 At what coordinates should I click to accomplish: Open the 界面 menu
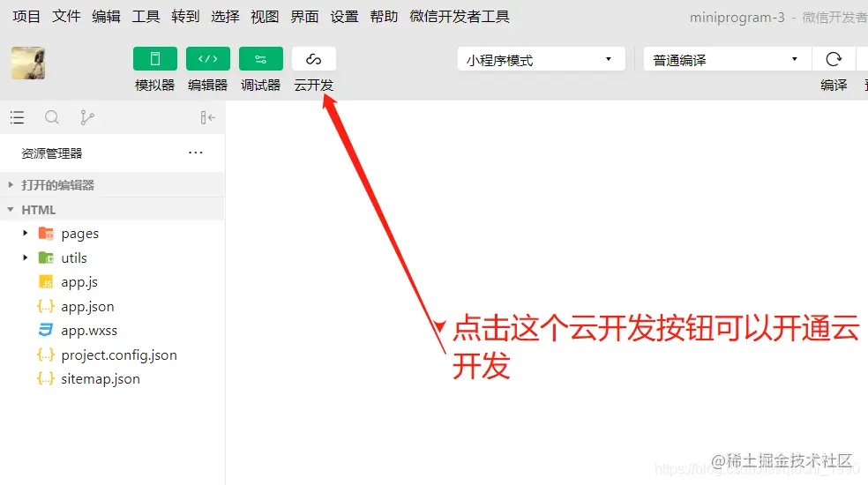coord(304,17)
